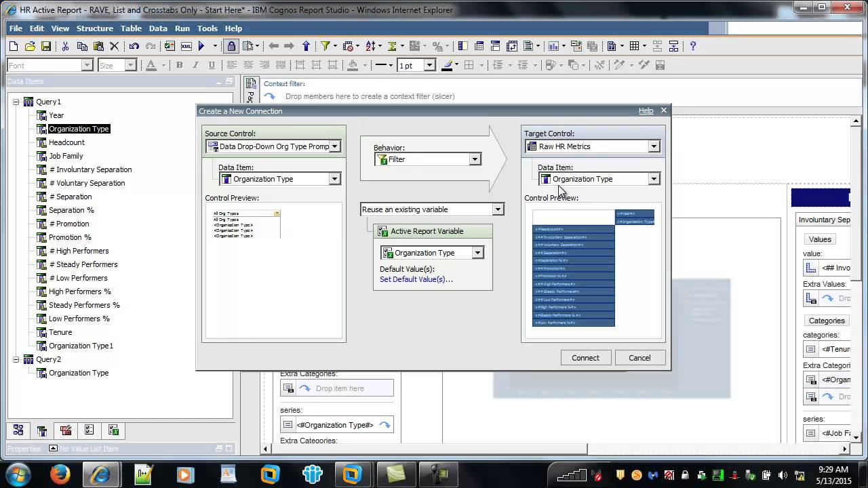Select '# Involuntary Separation' data item
868x488 pixels.
pos(90,169)
